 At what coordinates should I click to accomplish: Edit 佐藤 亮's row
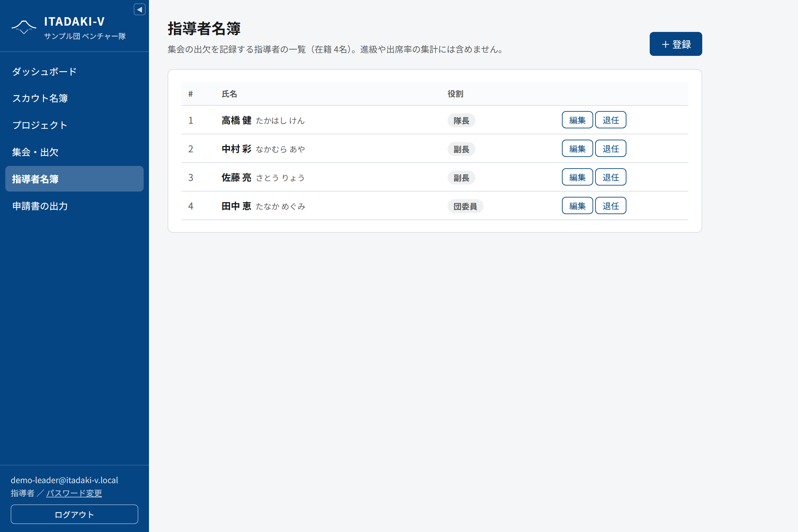tap(577, 177)
